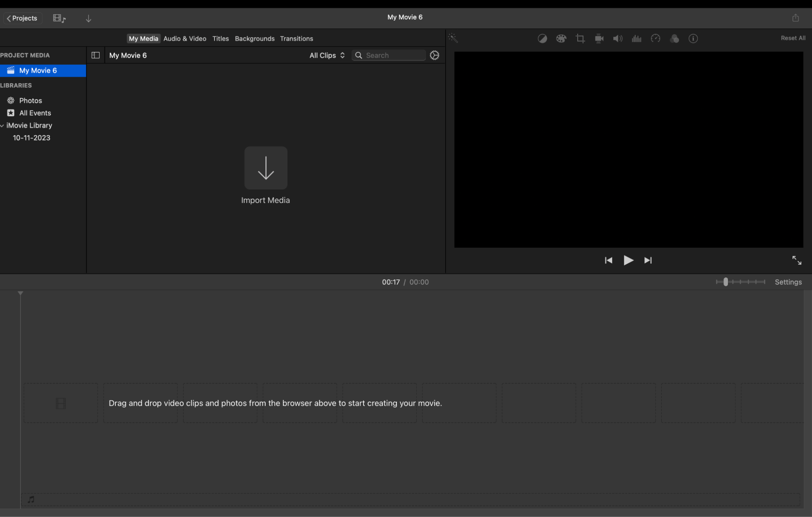Switch to the Titles tab

[220, 38]
